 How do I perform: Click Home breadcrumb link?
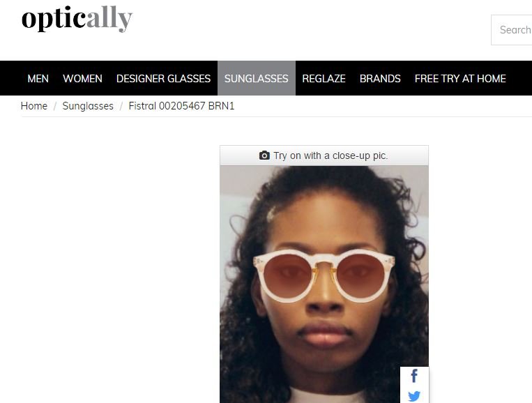coord(34,106)
